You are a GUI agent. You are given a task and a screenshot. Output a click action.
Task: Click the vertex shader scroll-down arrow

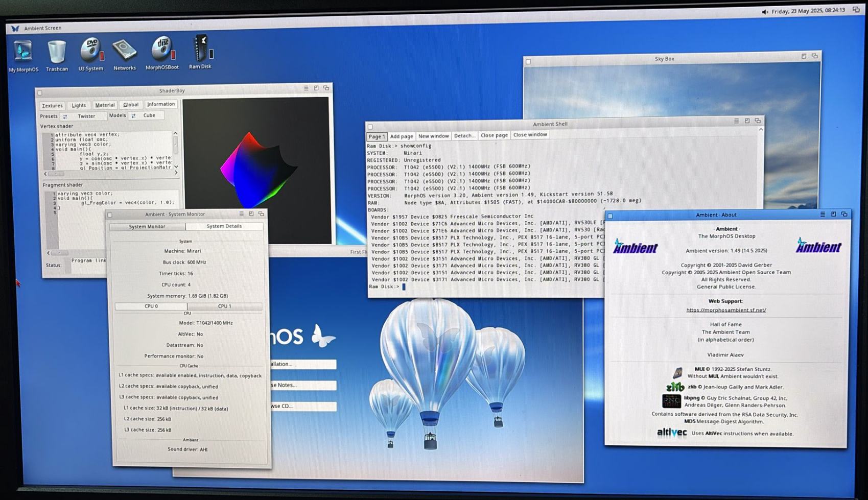(176, 167)
